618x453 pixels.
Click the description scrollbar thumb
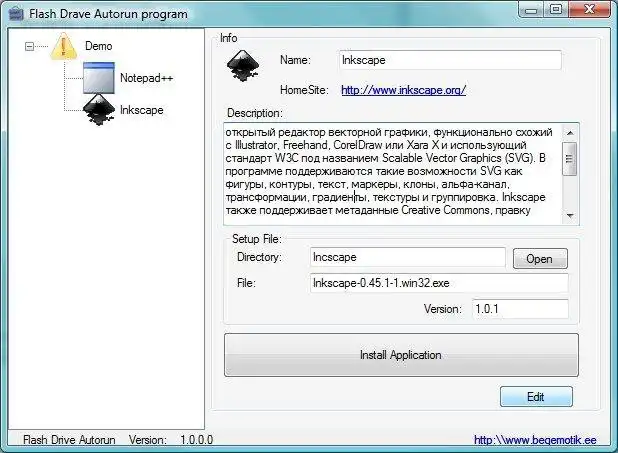(x=570, y=159)
